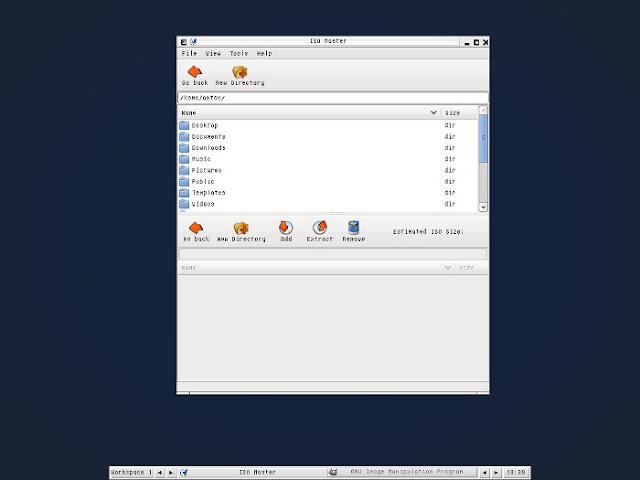
Task: Click the top New Directory icon
Action: [x=240, y=72]
